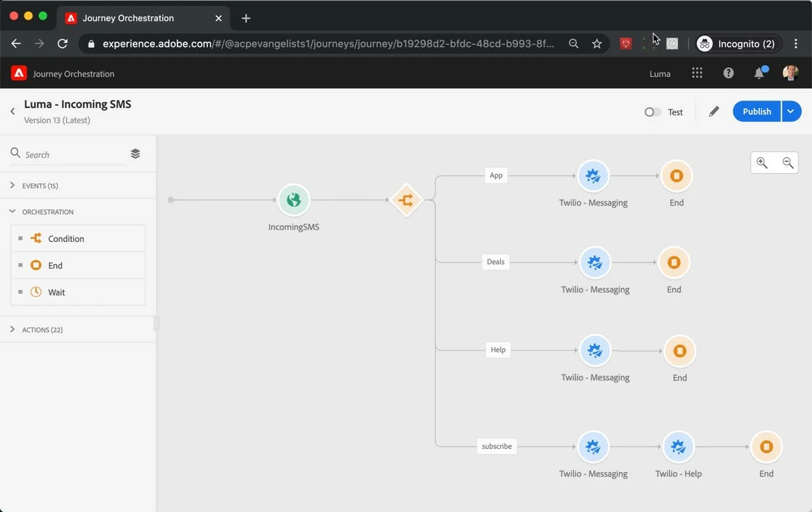Zoom in on the journey canvas

pyautogui.click(x=762, y=163)
